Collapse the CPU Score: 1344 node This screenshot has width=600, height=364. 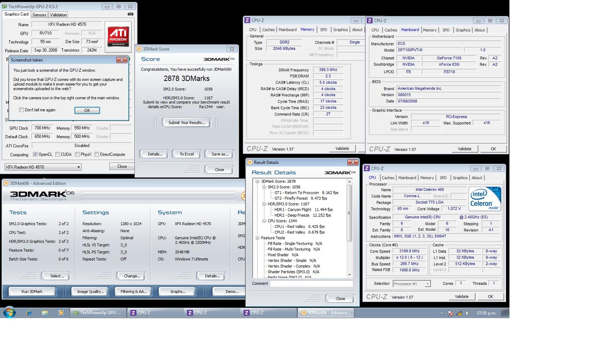pyautogui.click(x=264, y=221)
